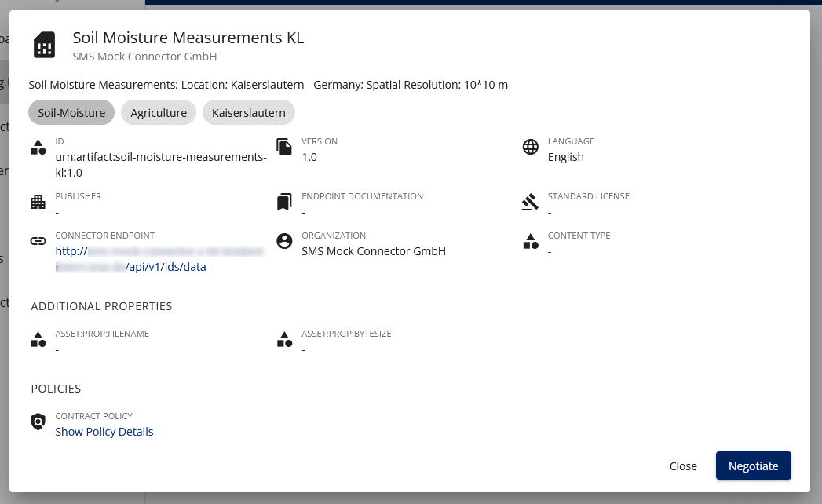
Task: Click the CONTENT TYPE label
Action: [x=579, y=236]
